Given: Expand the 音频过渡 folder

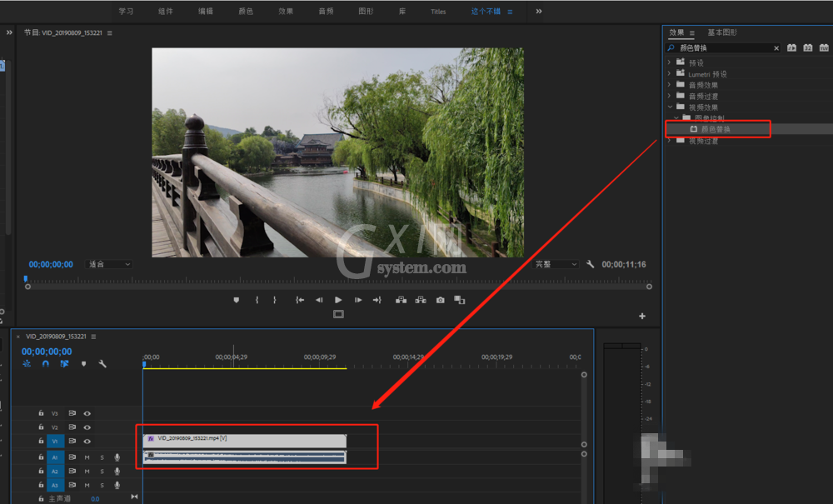Looking at the screenshot, I should coord(670,96).
